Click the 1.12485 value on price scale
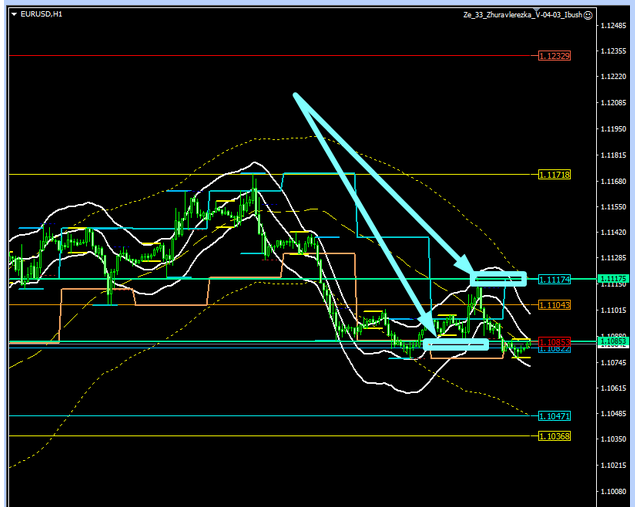Image resolution: width=635 pixels, height=507 pixels. (612, 25)
